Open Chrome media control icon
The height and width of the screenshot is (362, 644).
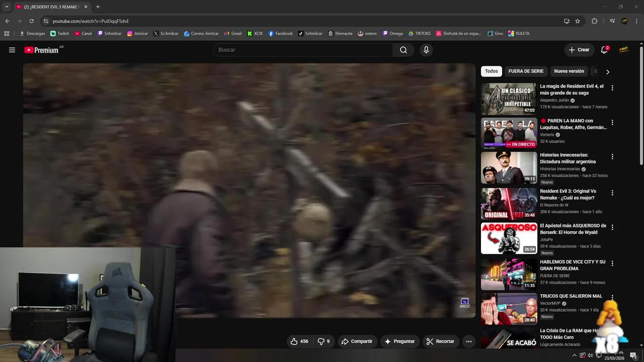(612, 21)
